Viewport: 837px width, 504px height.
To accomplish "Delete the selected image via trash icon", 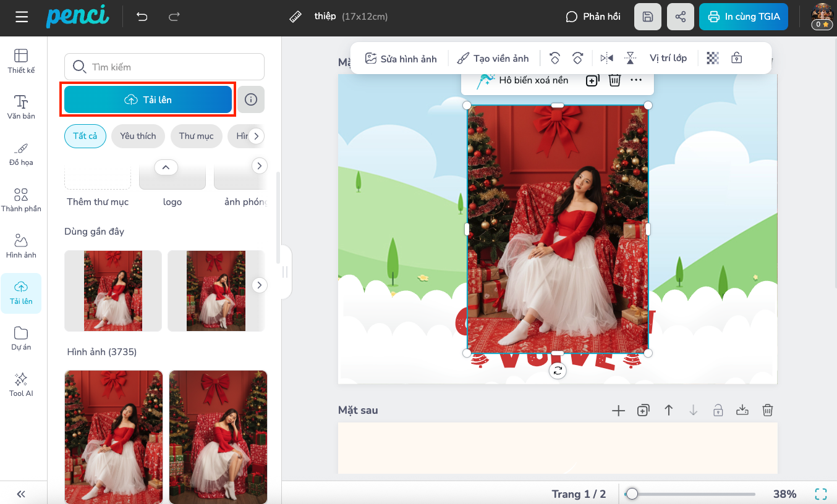I will coord(614,80).
